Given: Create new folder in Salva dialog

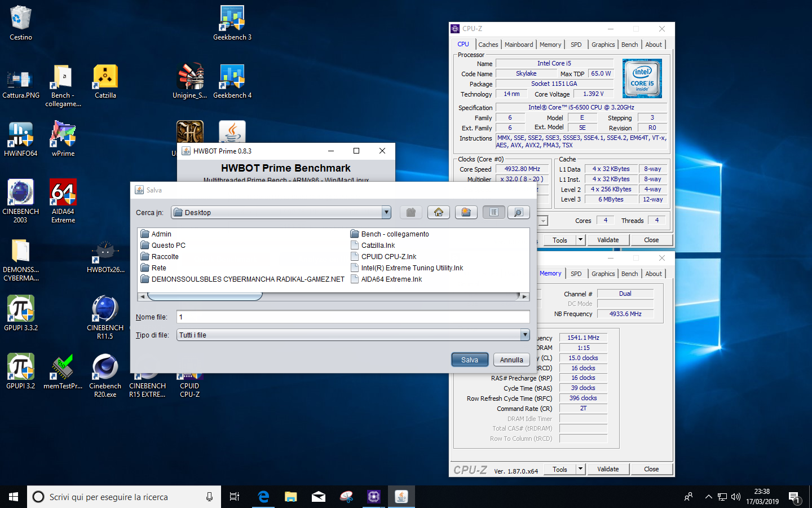Looking at the screenshot, I should (466, 212).
